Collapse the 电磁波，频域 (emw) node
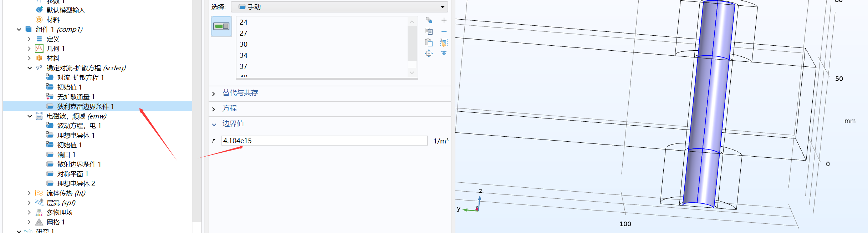The width and height of the screenshot is (868, 233). click(x=29, y=116)
